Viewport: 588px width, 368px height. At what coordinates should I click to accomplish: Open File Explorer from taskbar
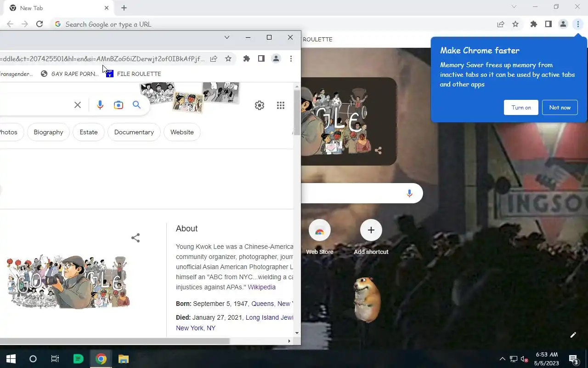click(123, 359)
